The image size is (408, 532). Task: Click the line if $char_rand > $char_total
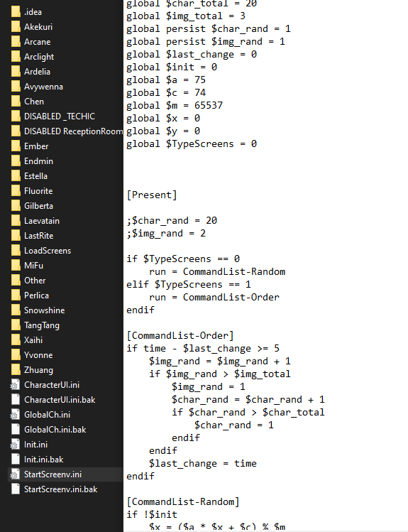point(248,412)
